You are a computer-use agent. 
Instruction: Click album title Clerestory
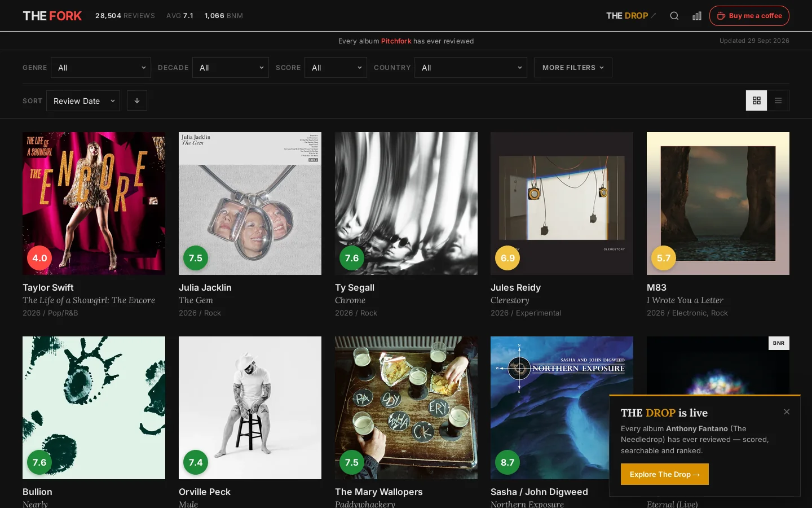pyautogui.click(x=510, y=300)
